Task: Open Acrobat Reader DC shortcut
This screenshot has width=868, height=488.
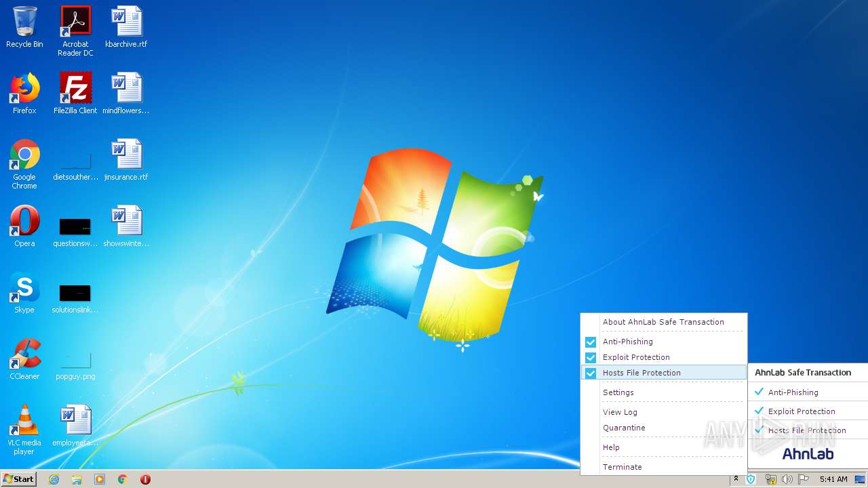Action: (75, 30)
